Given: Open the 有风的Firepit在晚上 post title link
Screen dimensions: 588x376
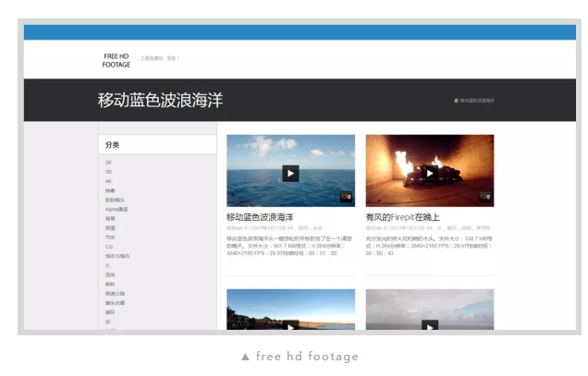Looking at the screenshot, I should [402, 217].
